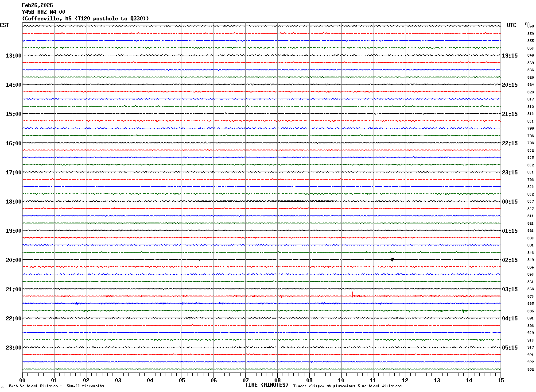Click the black spike on the 20:00 trace
The width and height of the screenshot is (536, 392).
[392, 260]
